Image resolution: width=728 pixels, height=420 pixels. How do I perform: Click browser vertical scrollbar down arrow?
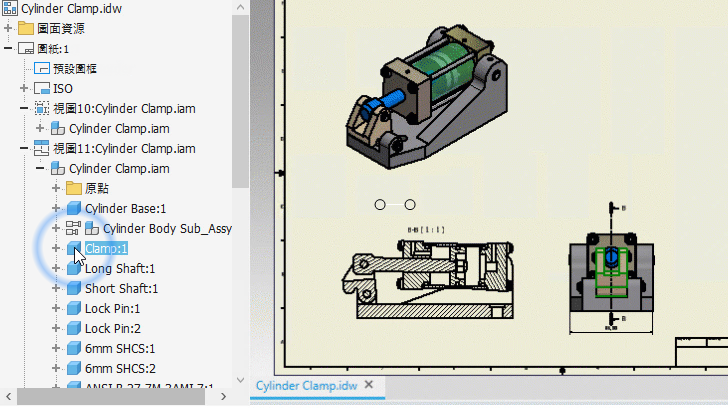(x=240, y=380)
